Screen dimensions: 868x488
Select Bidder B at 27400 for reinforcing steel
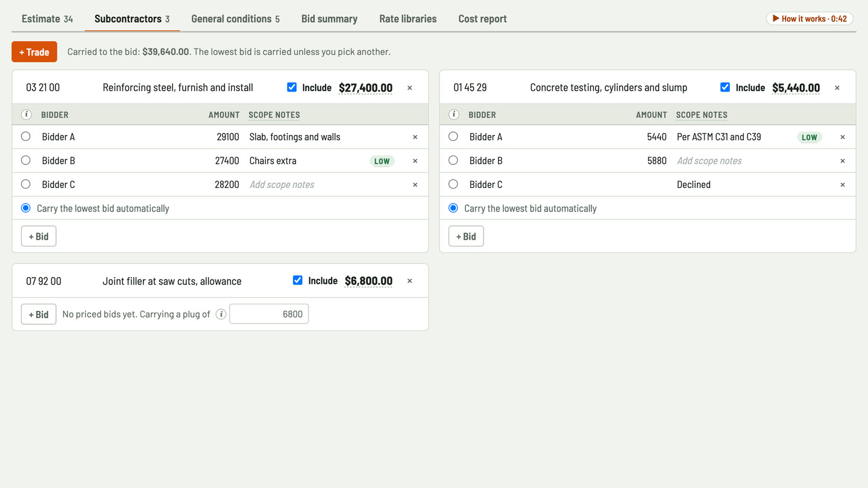pyautogui.click(x=26, y=160)
